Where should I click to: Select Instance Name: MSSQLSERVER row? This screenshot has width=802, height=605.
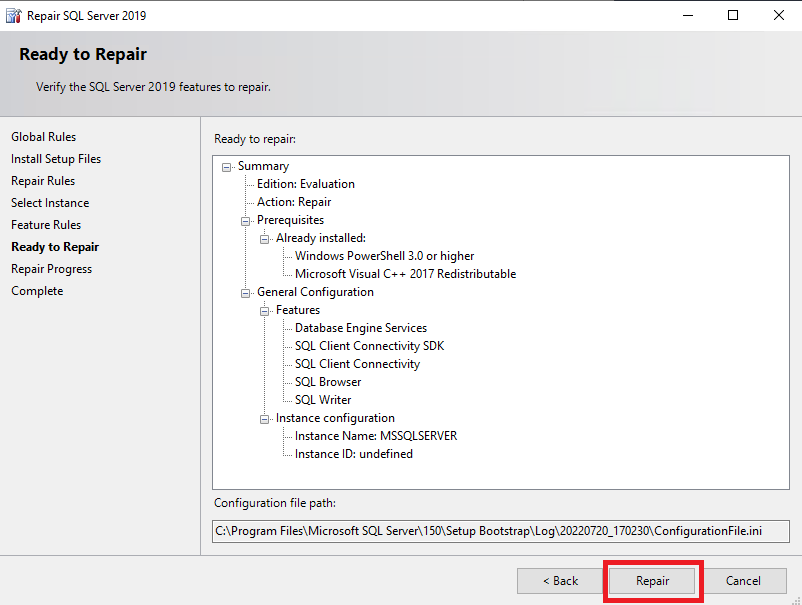coord(376,436)
